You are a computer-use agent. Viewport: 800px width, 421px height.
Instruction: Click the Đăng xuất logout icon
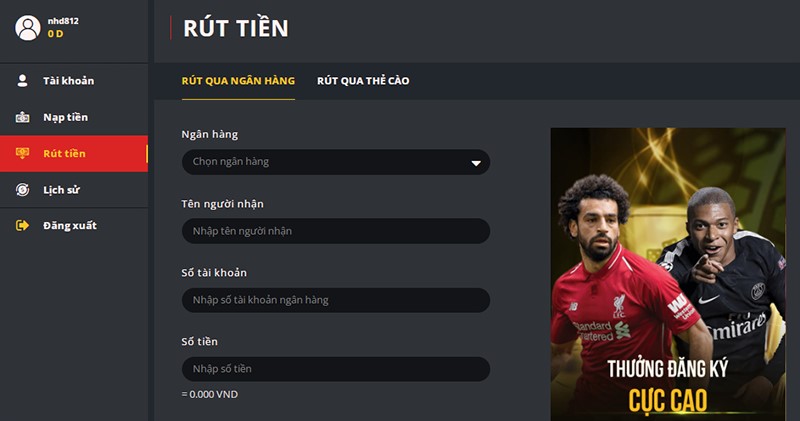22,226
